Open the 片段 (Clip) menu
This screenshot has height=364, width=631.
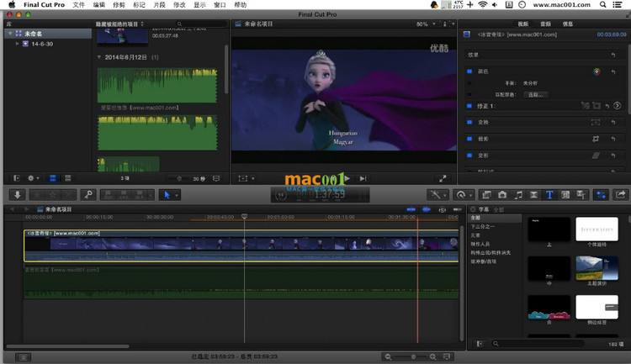159,5
